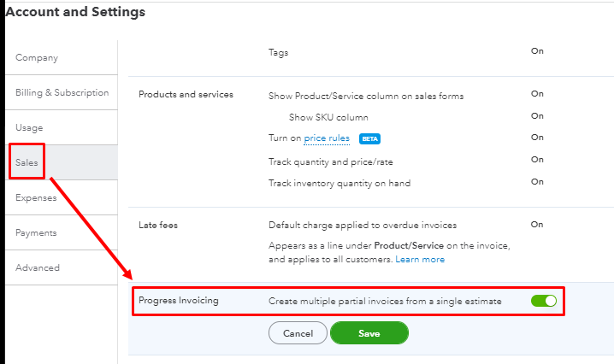614x364 pixels.
Task: Open the Company settings tab
Action: click(37, 58)
